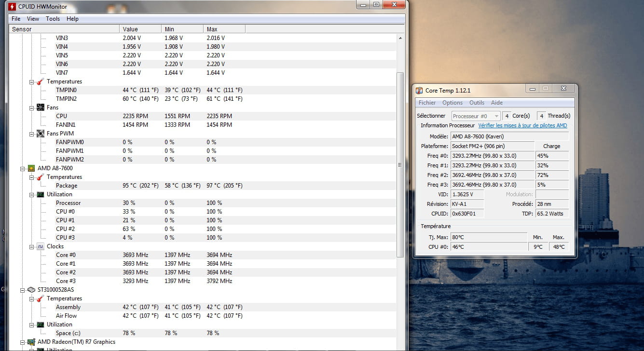Click thermometer icon under AMD A8-7600 Temperatures

pyautogui.click(x=41, y=177)
